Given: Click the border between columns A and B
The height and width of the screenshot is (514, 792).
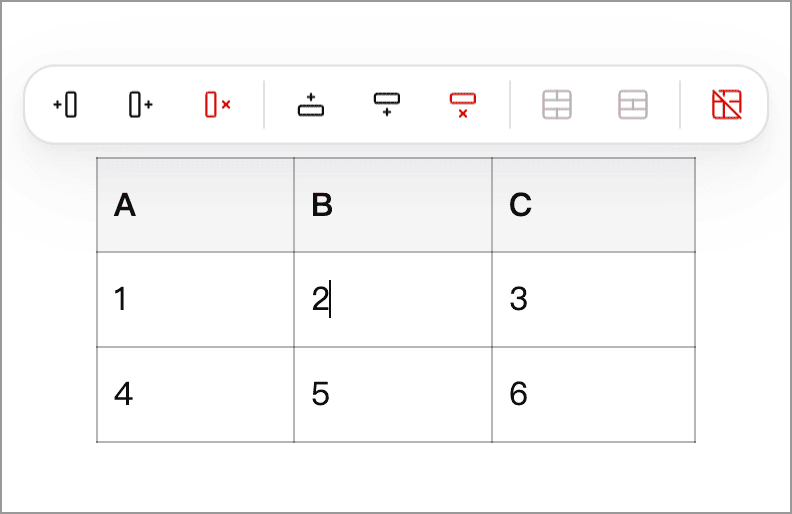Looking at the screenshot, I should 294,300.
